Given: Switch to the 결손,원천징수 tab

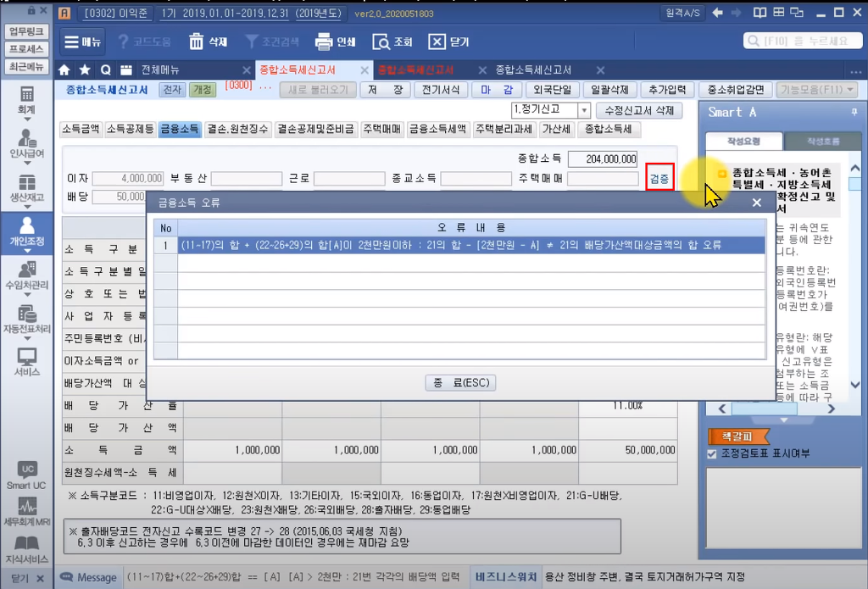Looking at the screenshot, I should (x=236, y=130).
